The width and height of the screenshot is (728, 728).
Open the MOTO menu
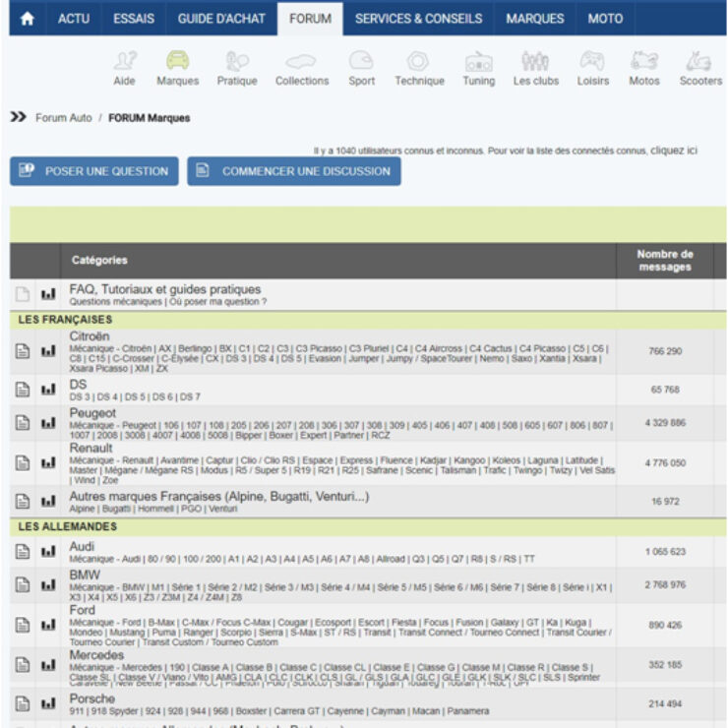coord(605,19)
